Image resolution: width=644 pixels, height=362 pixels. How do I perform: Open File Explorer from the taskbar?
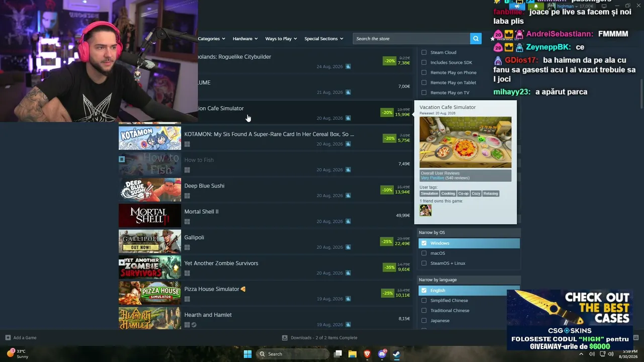pyautogui.click(x=352, y=354)
